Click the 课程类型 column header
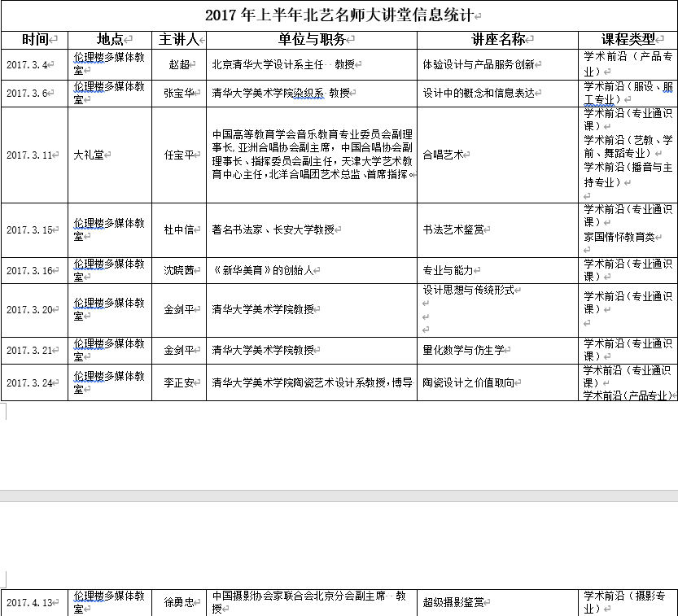Viewport: 678px width, 616px height. click(x=628, y=39)
